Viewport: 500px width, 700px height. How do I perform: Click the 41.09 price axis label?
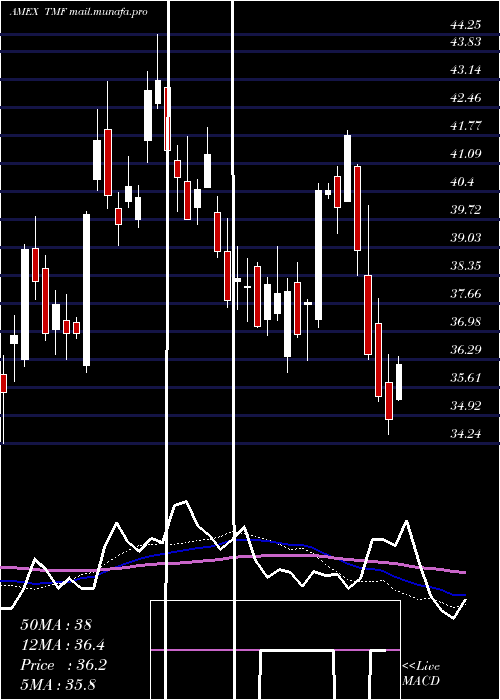pos(466,154)
